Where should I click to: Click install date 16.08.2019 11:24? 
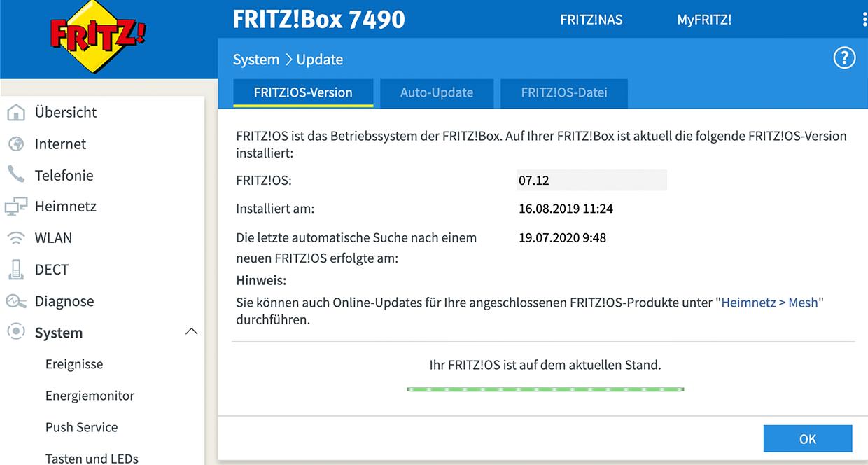[566, 209]
